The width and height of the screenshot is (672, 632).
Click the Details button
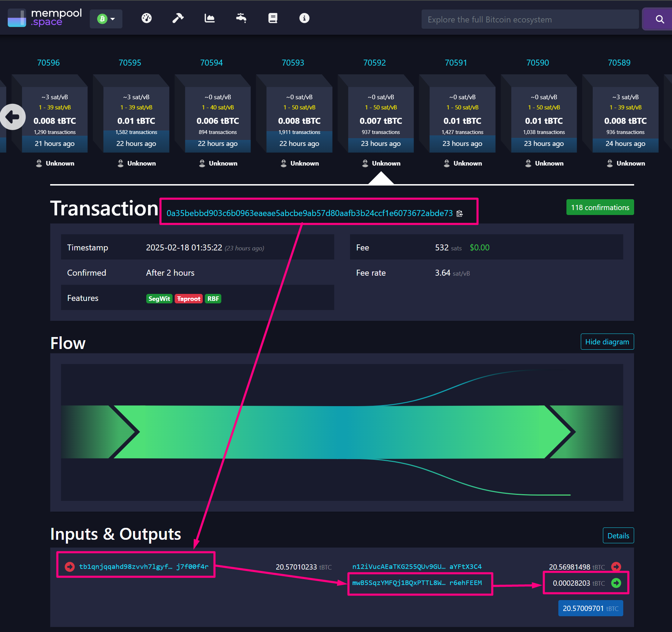[x=618, y=536]
